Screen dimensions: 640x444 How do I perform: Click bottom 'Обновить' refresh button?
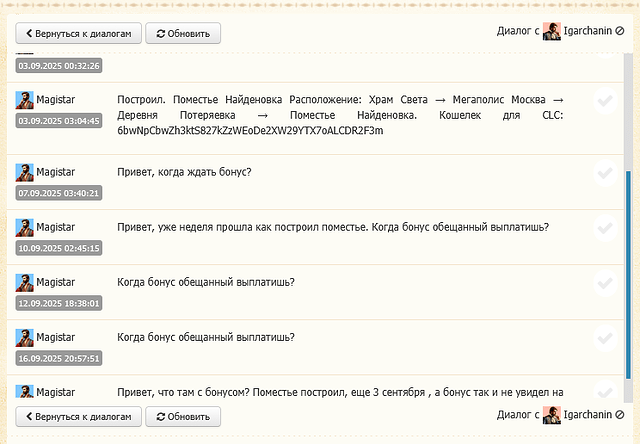[x=183, y=416]
